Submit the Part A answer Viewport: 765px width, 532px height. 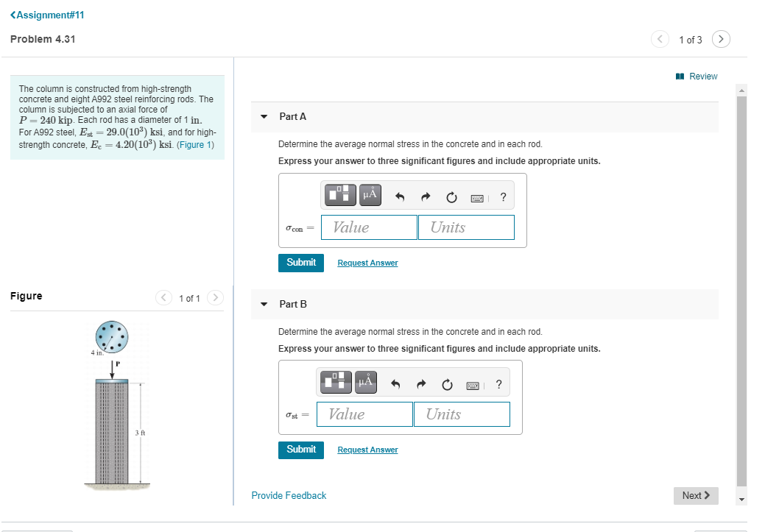click(301, 263)
